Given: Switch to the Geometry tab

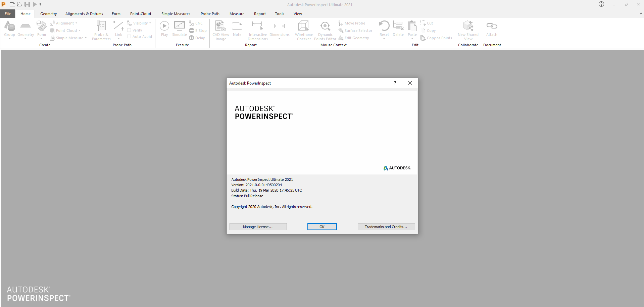Looking at the screenshot, I should [x=49, y=14].
